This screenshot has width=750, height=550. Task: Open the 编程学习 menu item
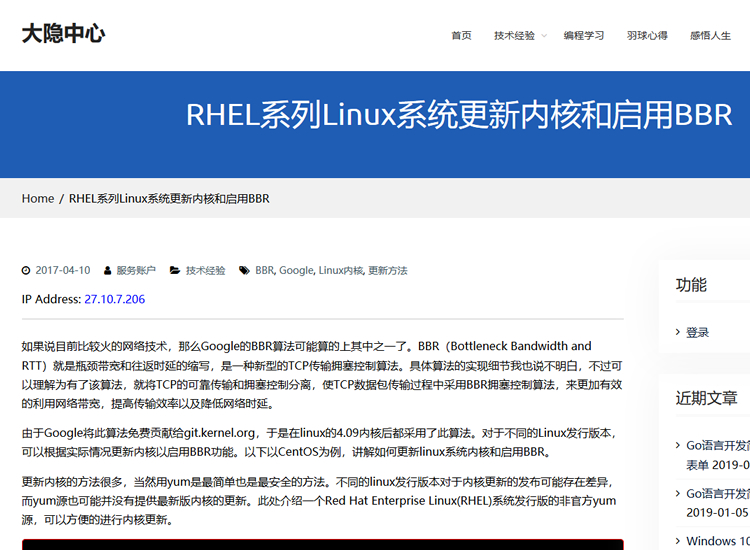pyautogui.click(x=584, y=35)
